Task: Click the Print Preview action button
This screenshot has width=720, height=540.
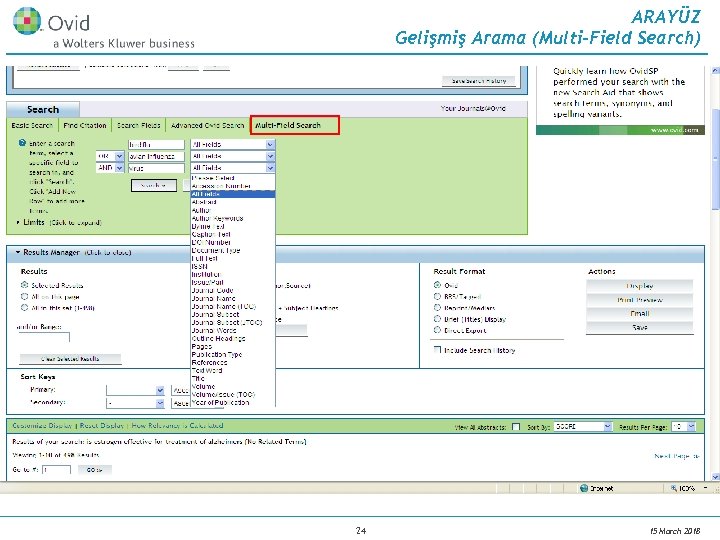Action: (640, 300)
